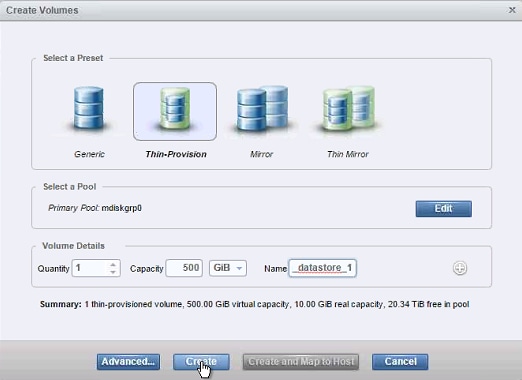Screen dimensions: 522x380
Task: Click the volume Name input field
Action: (x=322, y=268)
